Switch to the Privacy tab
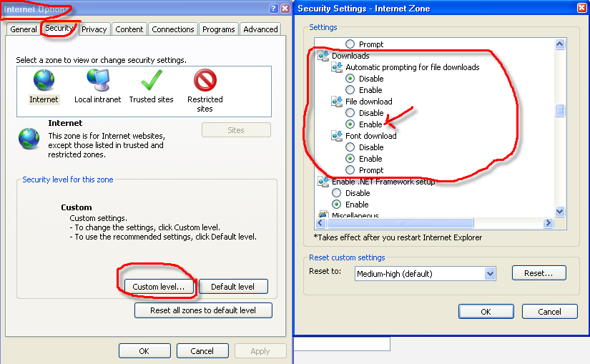This screenshot has width=590, height=364. click(x=94, y=29)
